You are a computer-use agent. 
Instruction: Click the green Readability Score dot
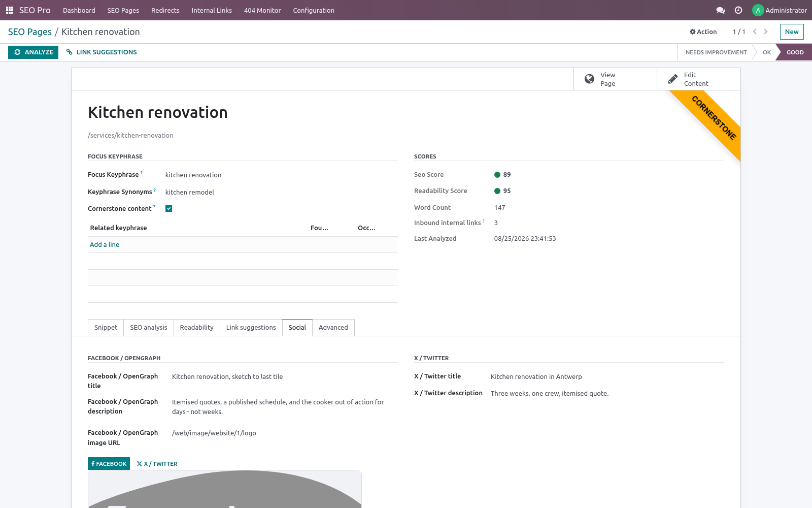click(x=497, y=191)
